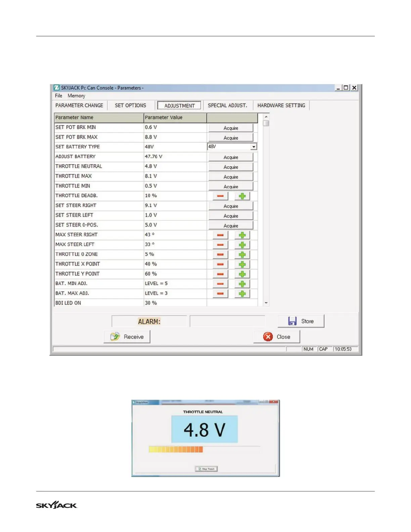Acquire the SET STEER LEFT value

click(x=231, y=216)
